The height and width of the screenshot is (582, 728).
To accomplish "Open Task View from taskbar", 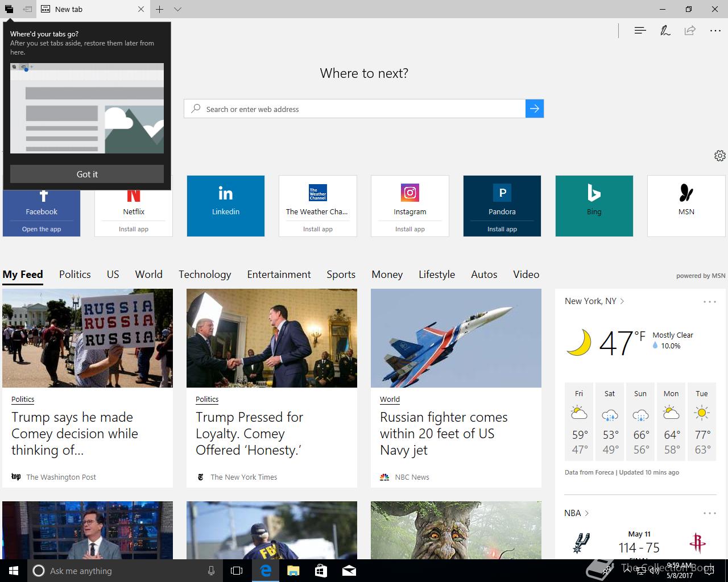I will (x=237, y=571).
